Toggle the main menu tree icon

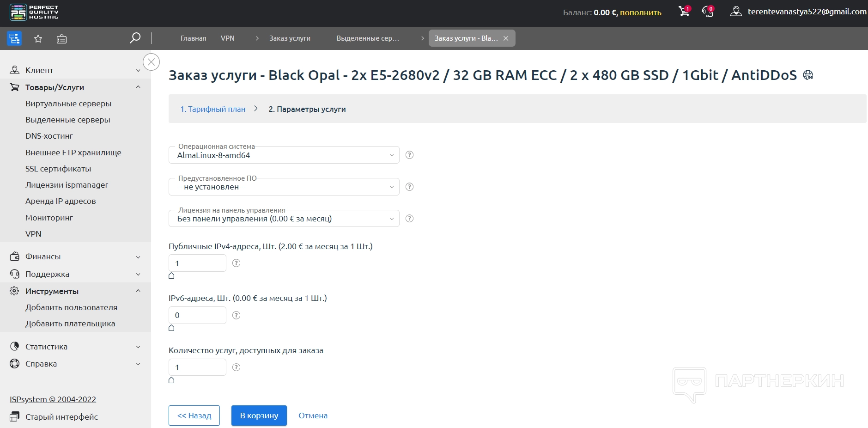pyautogui.click(x=14, y=38)
